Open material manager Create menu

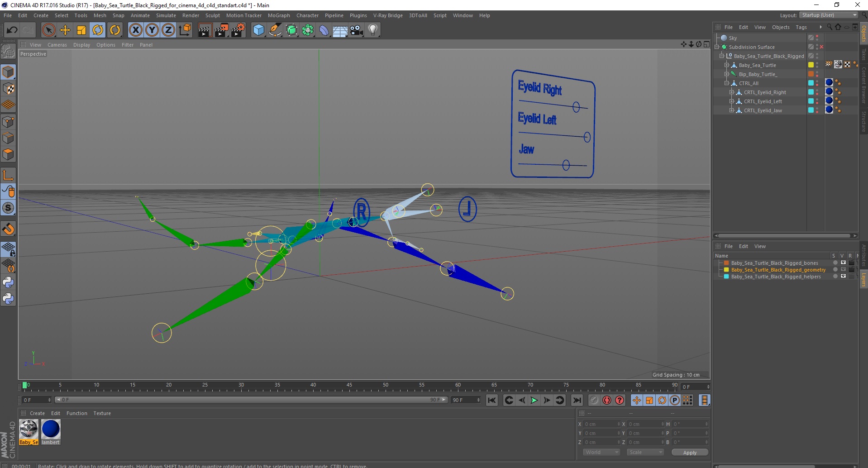[x=37, y=413]
